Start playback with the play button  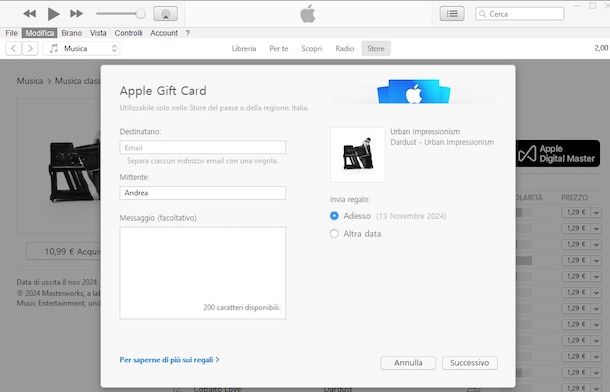pos(53,14)
